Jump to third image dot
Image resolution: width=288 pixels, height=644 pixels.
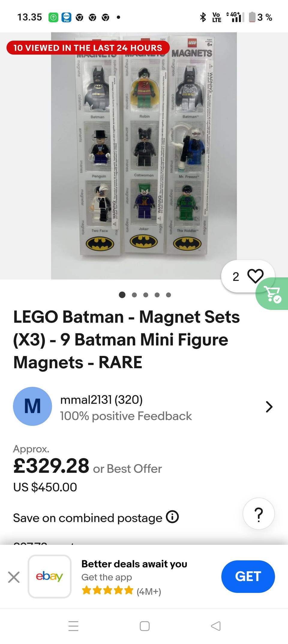145,295
